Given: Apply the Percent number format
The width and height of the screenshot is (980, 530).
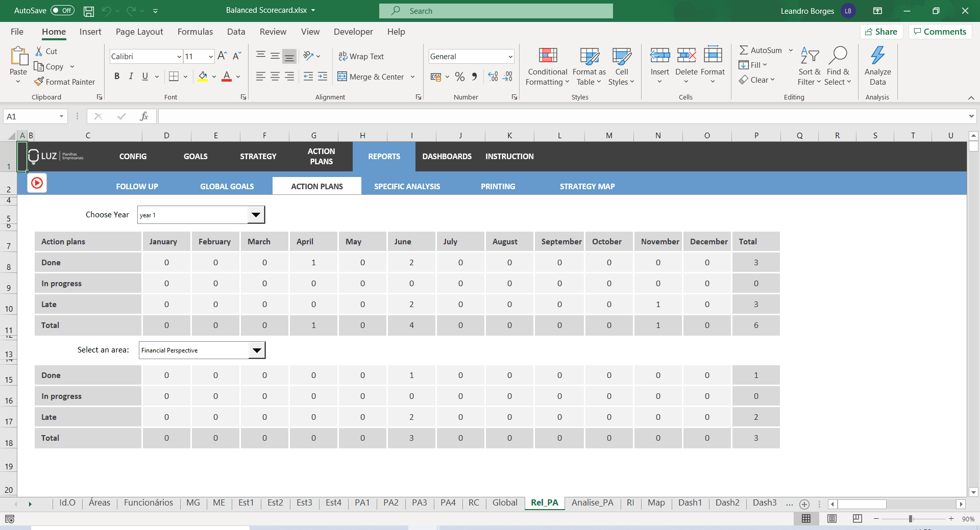Looking at the screenshot, I should 460,77.
